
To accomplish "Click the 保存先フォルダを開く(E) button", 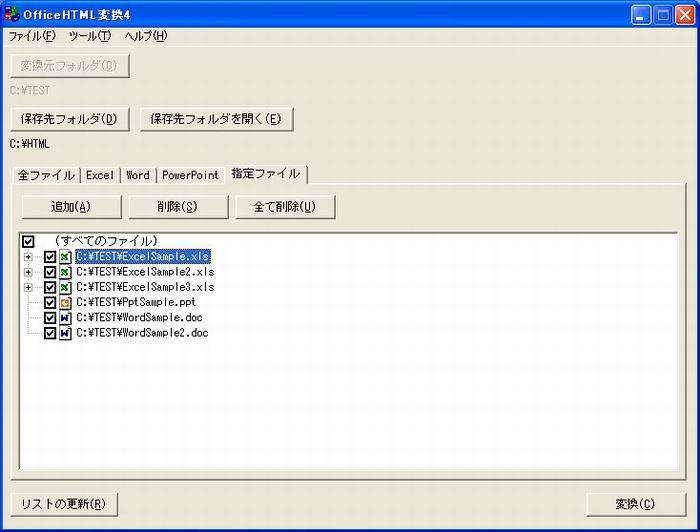I will [x=216, y=119].
